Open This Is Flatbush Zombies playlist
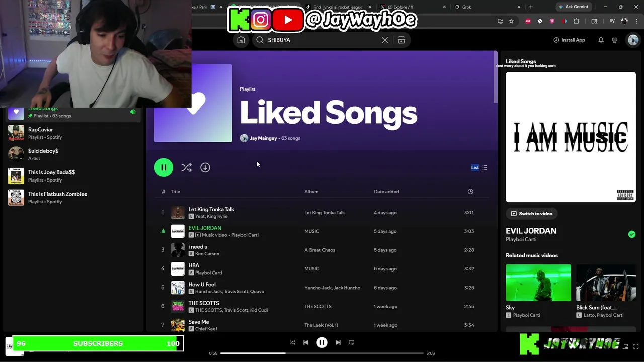The width and height of the screenshot is (644, 362). (x=73, y=198)
